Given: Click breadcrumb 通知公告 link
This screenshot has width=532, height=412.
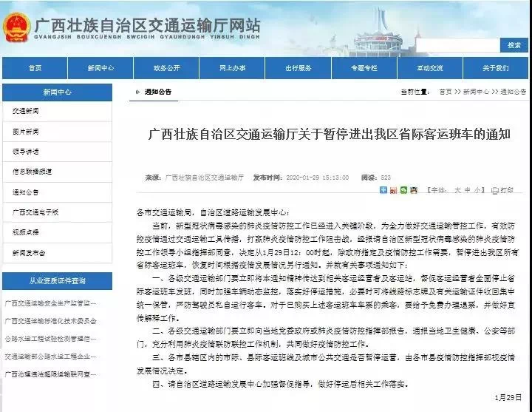Looking at the screenshot, I should (514, 92).
